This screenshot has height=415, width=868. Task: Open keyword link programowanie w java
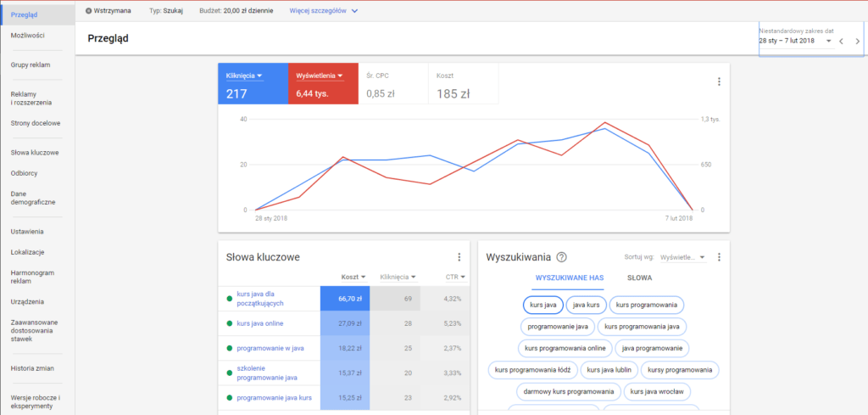point(270,349)
